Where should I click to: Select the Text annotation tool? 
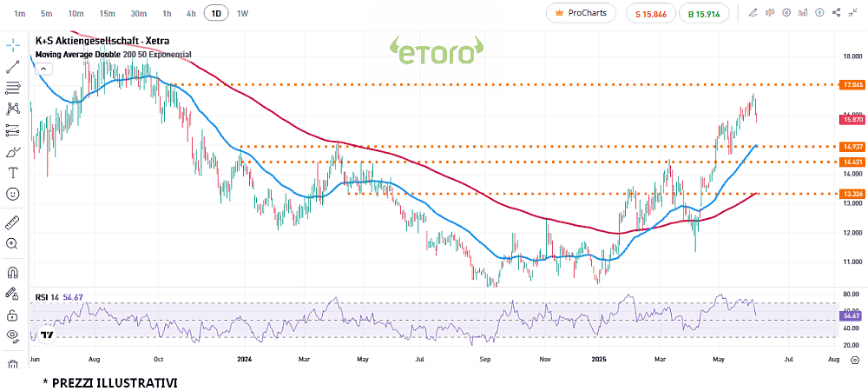click(x=13, y=173)
